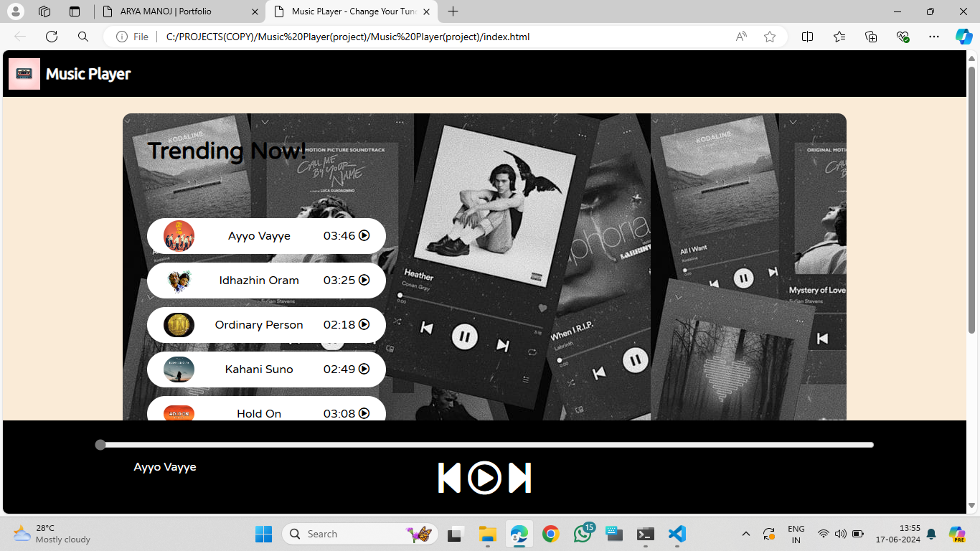This screenshot has height=551, width=980.
Task: Click the middle of the song progress bar
Action: point(484,445)
